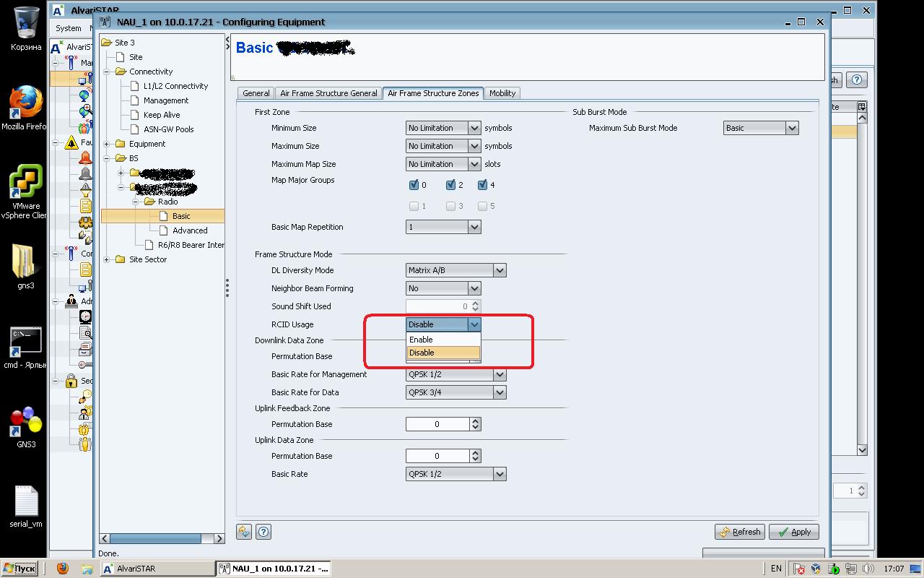Click the VirtualBox cube tray icon
Screen dimensions: 924x578
[816, 569]
